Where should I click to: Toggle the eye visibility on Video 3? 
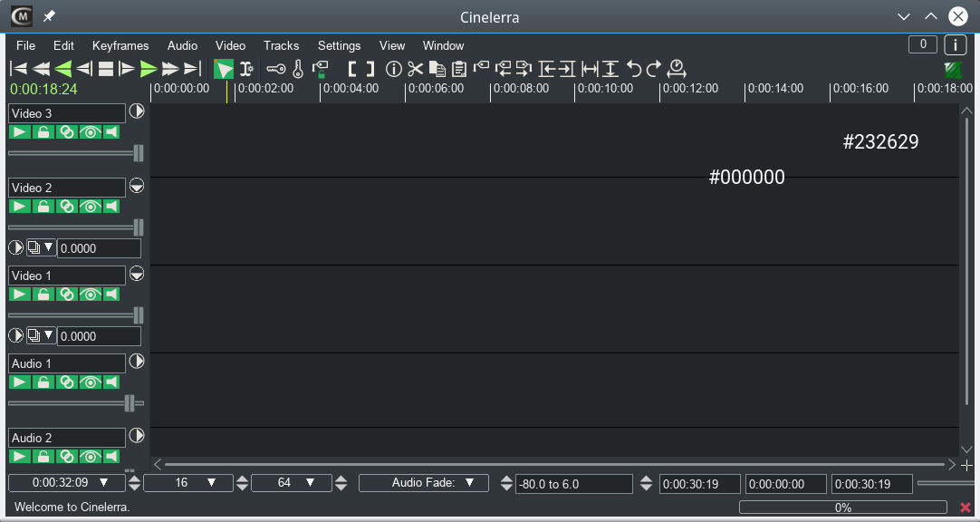pos(89,132)
